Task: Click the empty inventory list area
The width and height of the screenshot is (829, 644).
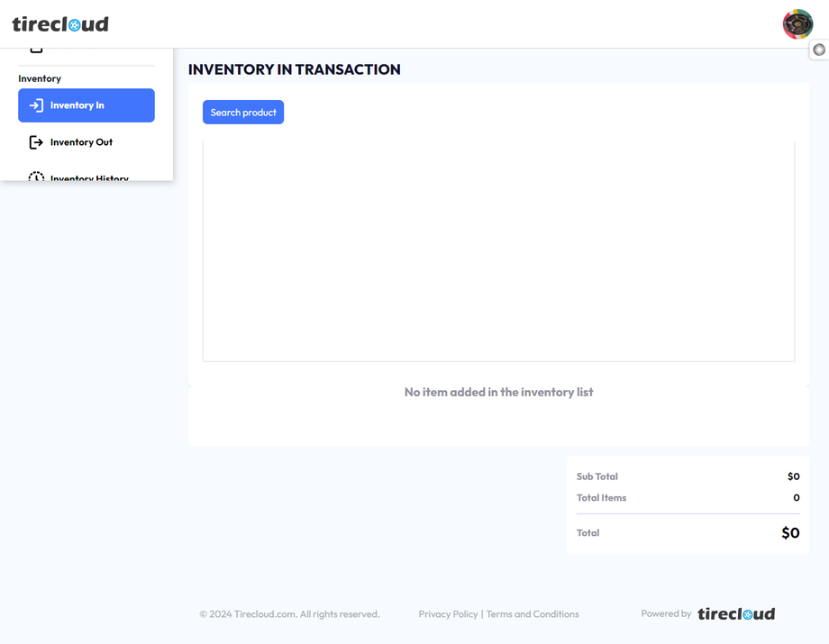Action: (498, 250)
